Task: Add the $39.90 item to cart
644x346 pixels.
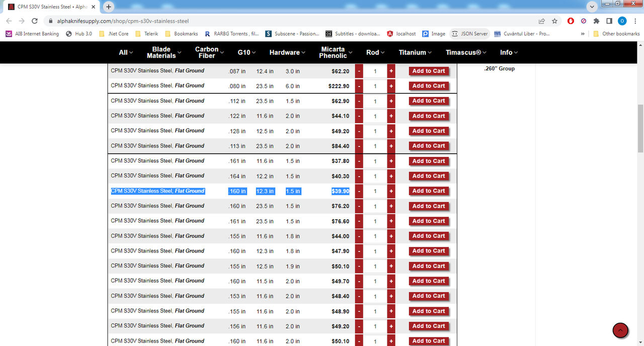Action: pyautogui.click(x=429, y=191)
